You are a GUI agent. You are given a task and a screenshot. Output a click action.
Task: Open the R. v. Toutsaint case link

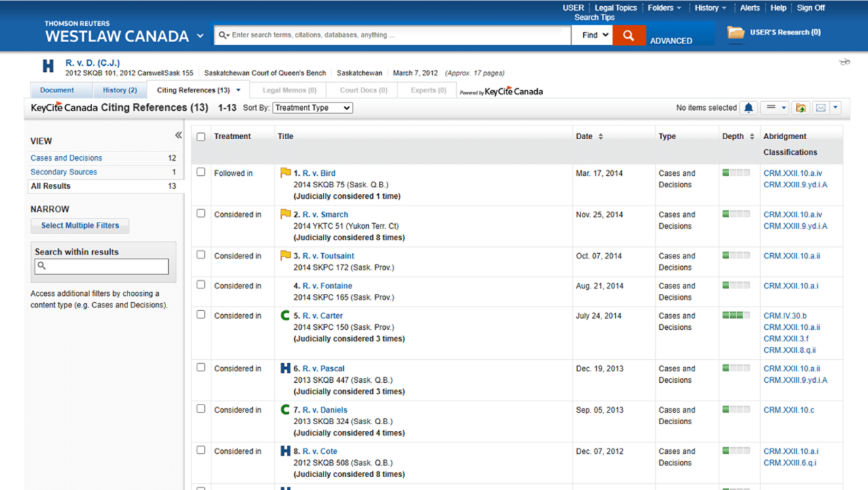[328, 256]
